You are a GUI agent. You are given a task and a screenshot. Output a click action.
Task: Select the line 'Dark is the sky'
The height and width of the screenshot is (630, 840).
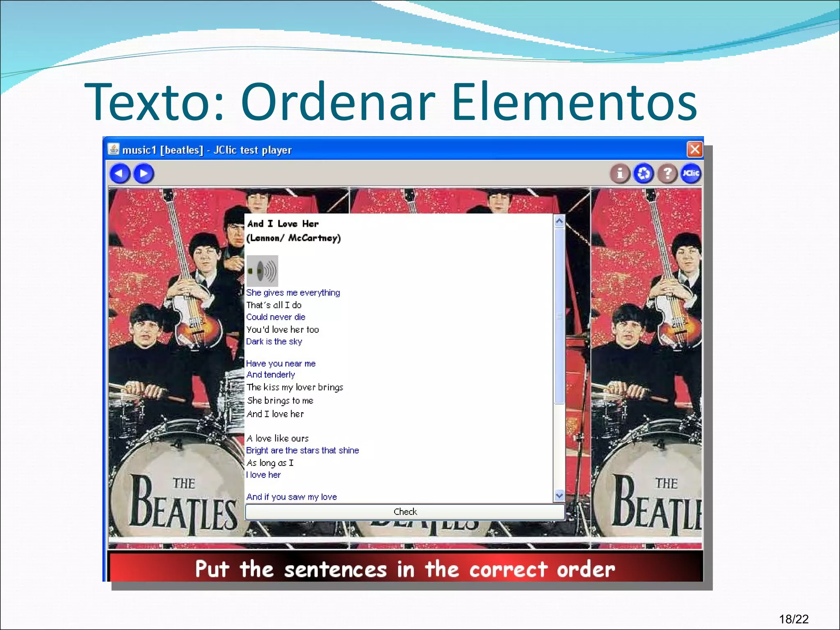tap(274, 341)
